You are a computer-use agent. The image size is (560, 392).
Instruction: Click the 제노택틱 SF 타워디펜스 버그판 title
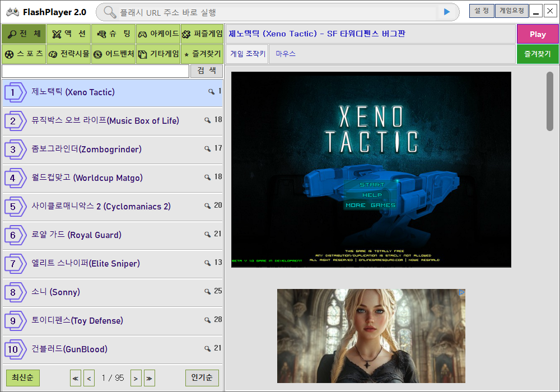[317, 34]
